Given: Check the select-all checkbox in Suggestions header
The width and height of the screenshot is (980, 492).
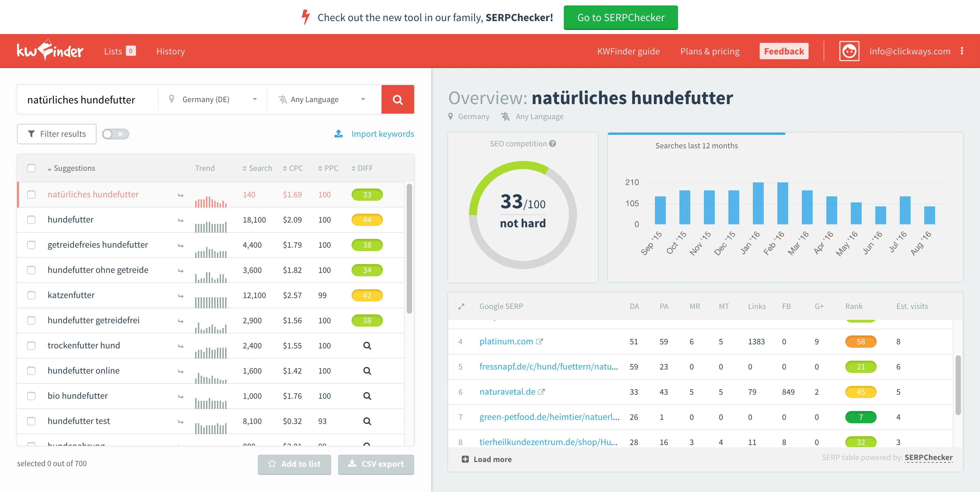Looking at the screenshot, I should (x=31, y=168).
